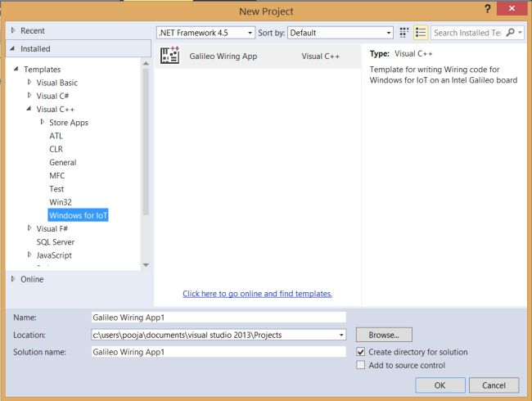
Task: Click the Browse... button
Action: [384, 335]
